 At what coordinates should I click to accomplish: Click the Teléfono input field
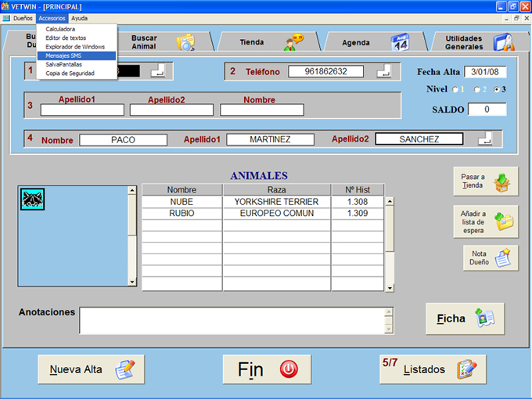[325, 71]
